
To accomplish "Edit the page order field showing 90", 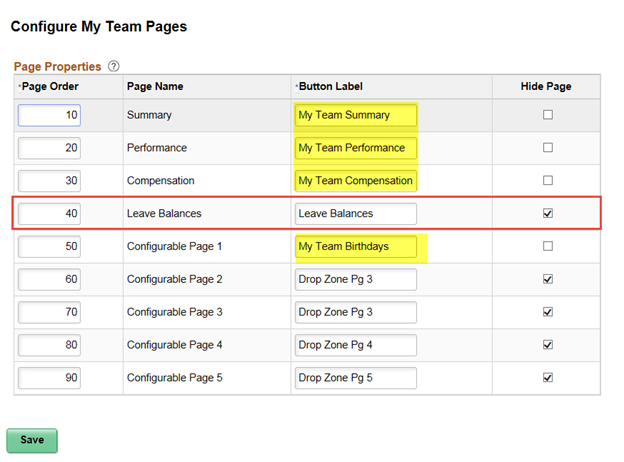I will tap(50, 378).
